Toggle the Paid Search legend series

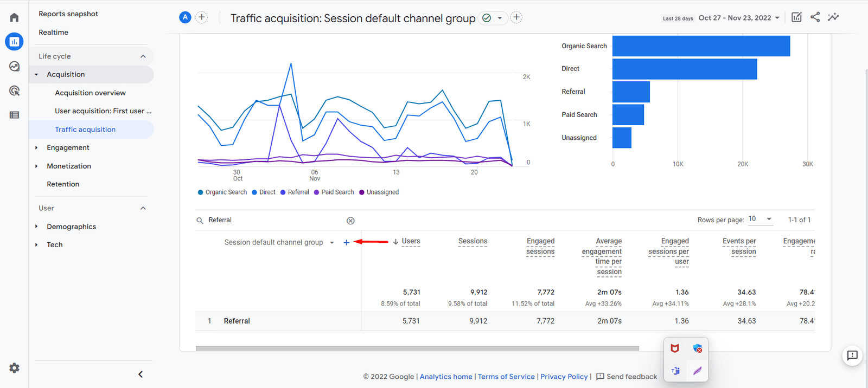point(334,192)
